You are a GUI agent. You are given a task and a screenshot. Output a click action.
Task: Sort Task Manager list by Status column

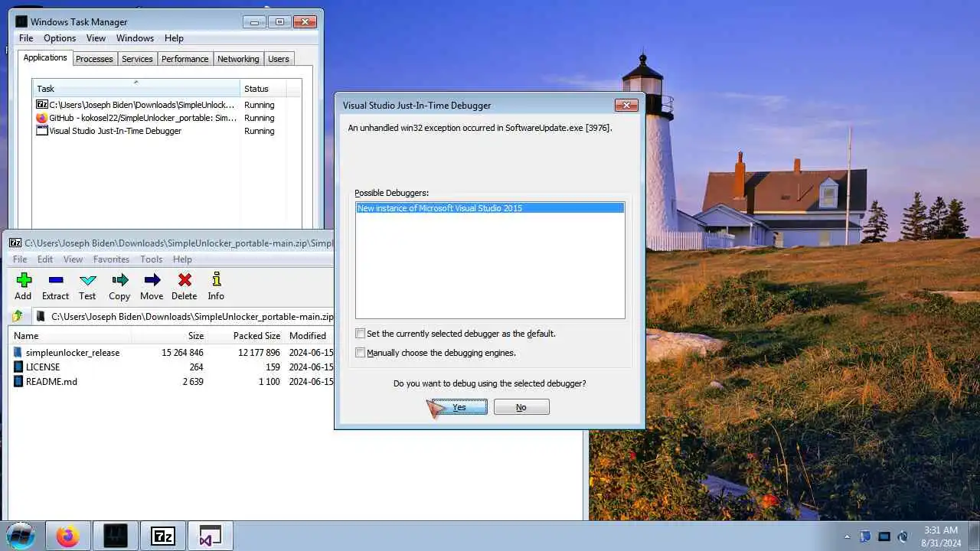[264, 89]
